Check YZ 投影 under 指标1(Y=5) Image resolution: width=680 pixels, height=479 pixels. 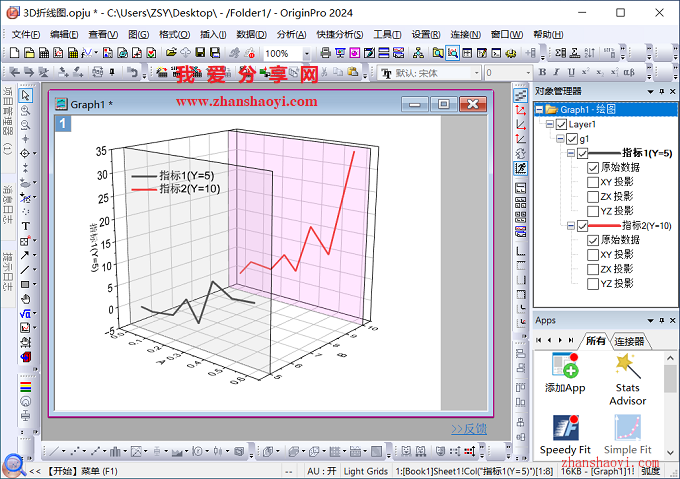coord(593,211)
